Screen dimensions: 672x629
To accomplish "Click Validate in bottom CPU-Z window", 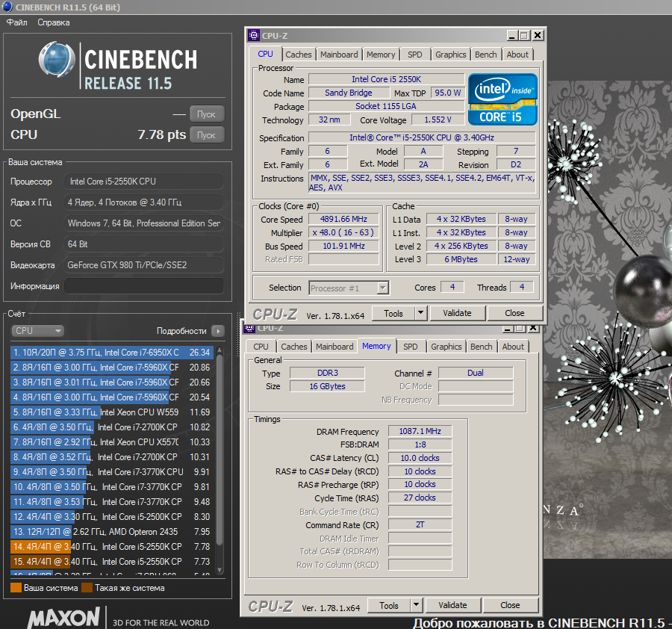I will pyautogui.click(x=452, y=605).
